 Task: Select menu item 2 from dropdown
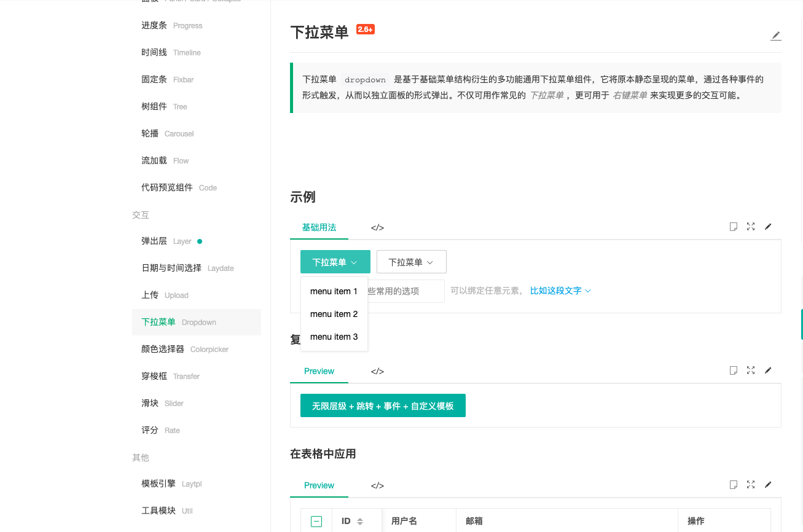pos(334,314)
